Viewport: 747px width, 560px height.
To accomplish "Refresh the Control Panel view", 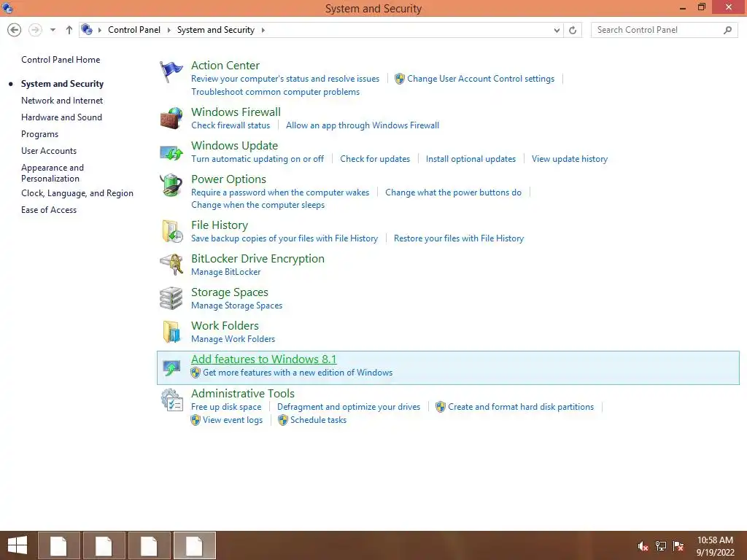I will pos(573,30).
